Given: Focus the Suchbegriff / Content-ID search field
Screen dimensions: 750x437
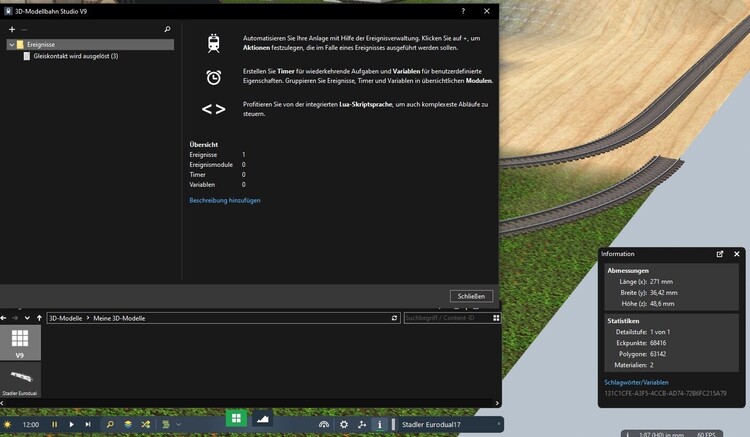Looking at the screenshot, I should pos(445,318).
